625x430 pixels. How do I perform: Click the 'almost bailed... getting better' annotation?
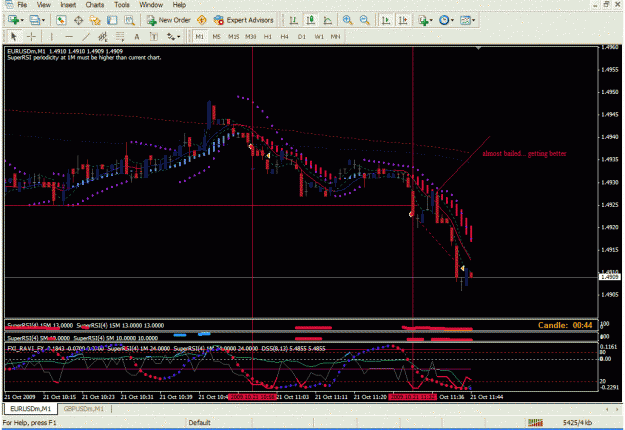tap(524, 153)
